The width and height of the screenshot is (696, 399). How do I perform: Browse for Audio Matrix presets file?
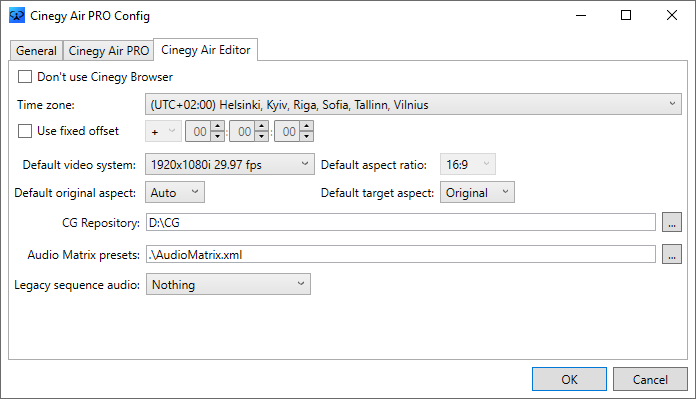coord(672,254)
